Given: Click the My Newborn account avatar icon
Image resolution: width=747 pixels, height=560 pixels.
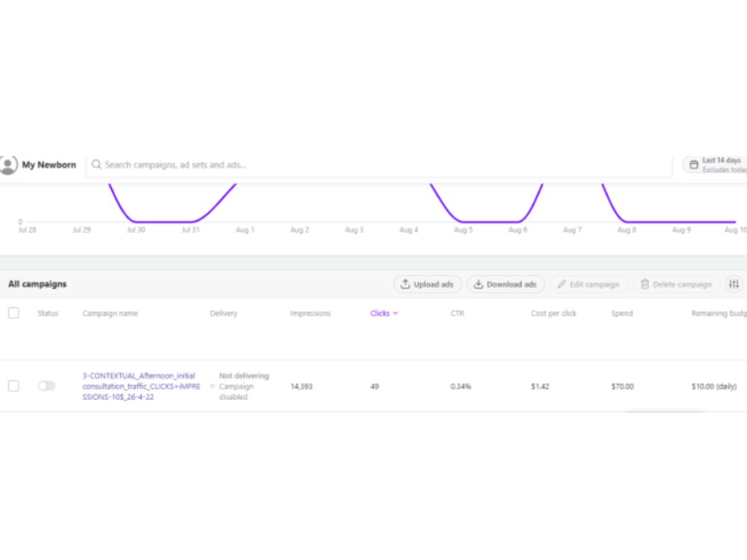Looking at the screenshot, I should click(8, 165).
